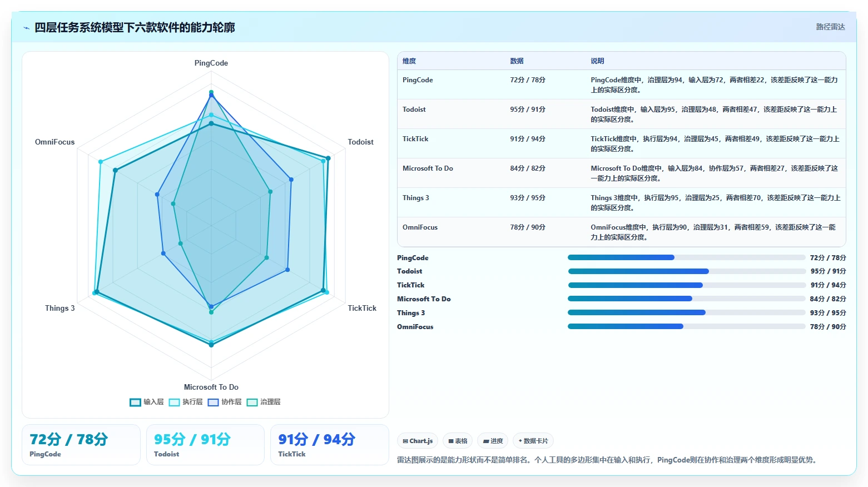Click the PingCode radar axis label
The width and height of the screenshot is (868, 487).
coord(211,63)
